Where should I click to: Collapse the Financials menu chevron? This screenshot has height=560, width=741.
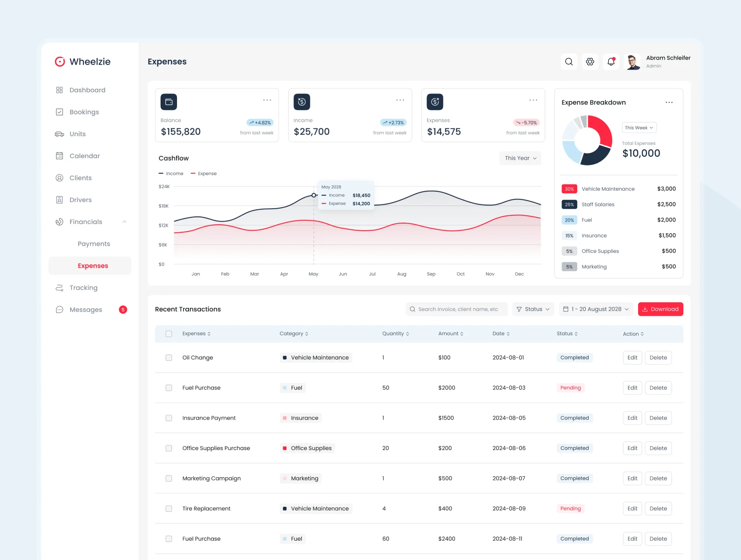124,222
